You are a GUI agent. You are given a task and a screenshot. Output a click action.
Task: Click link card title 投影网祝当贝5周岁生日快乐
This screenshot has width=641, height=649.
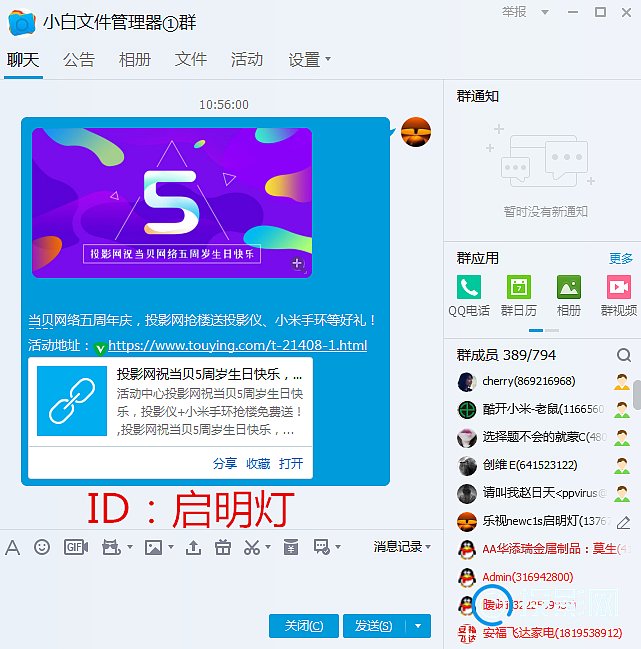point(209,375)
